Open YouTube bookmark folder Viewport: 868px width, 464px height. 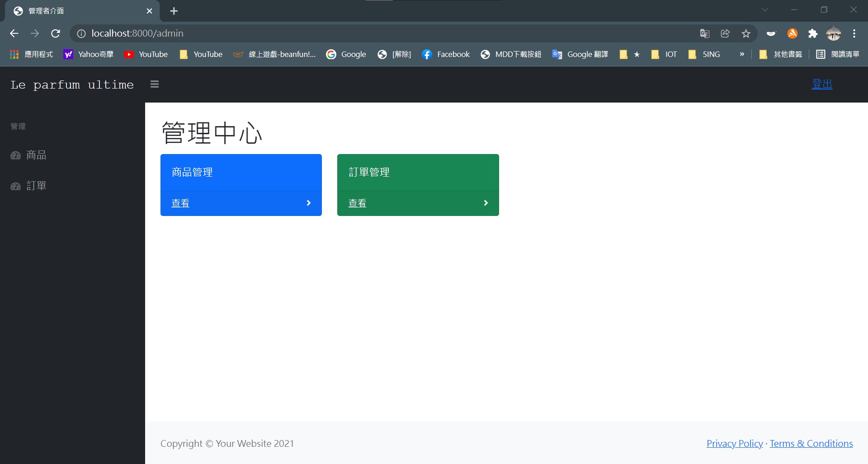tap(201, 54)
